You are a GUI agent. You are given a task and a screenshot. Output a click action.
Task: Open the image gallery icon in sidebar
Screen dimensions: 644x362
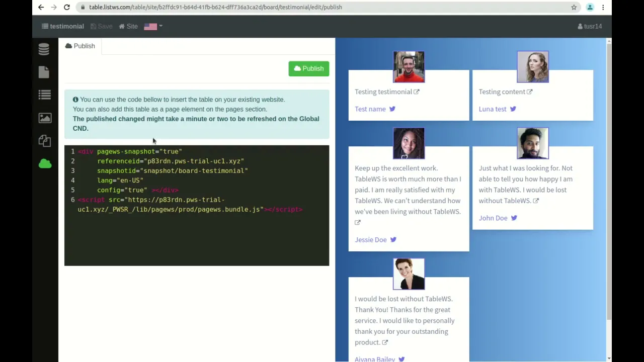(45, 118)
